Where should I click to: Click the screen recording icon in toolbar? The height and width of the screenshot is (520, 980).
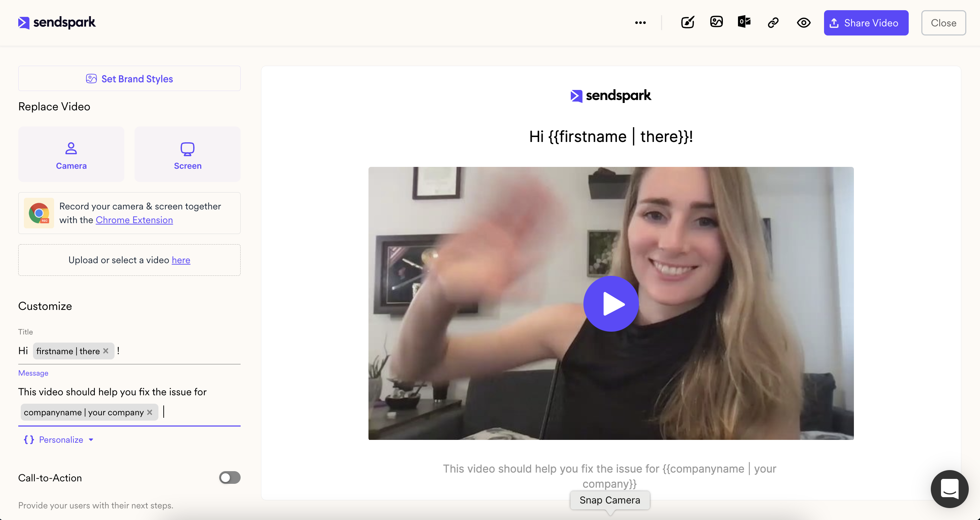tap(187, 154)
